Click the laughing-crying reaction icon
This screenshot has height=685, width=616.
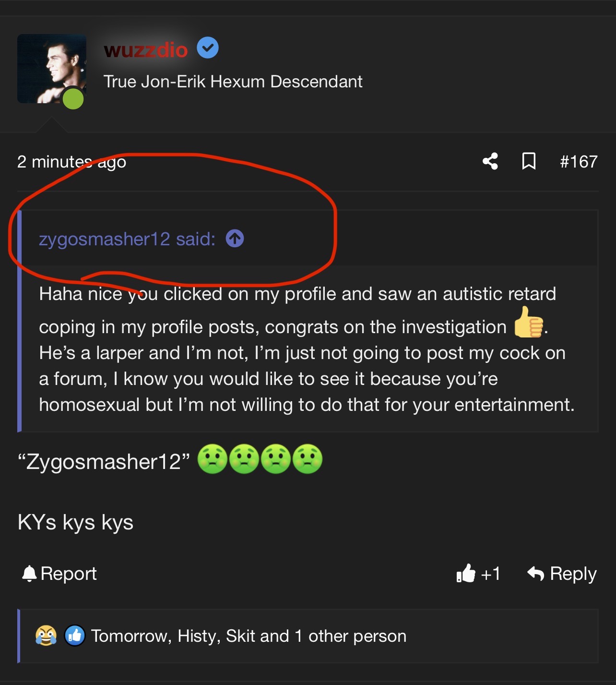(46, 636)
